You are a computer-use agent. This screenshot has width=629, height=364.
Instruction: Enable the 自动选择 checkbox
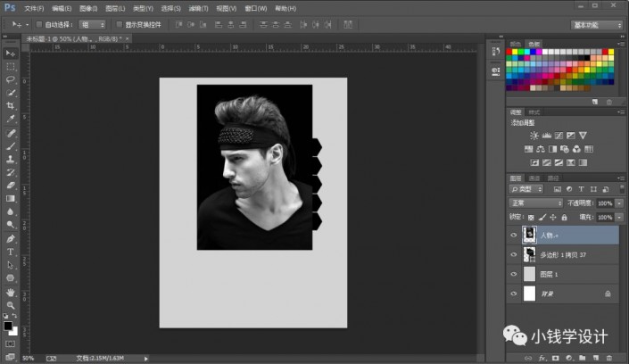pyautogui.click(x=37, y=24)
